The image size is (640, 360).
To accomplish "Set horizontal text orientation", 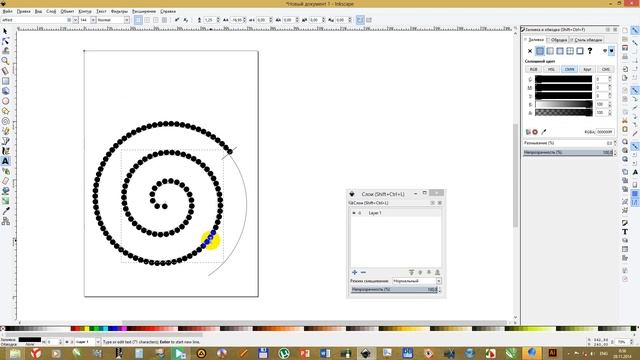I will click(360, 20).
